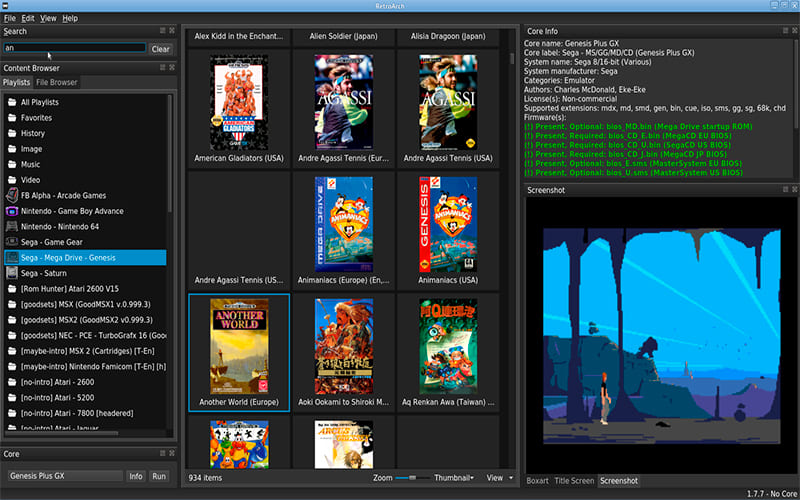Select the Sega Saturn console icon
The image size is (800, 500).
click(12, 273)
